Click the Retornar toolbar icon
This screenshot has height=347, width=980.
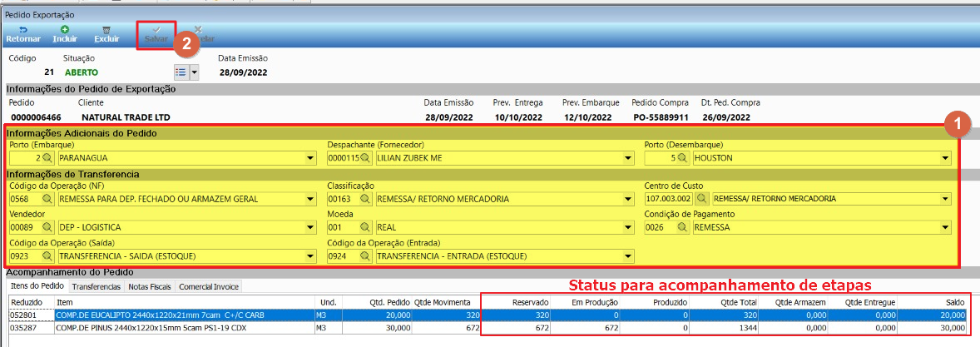[23, 34]
